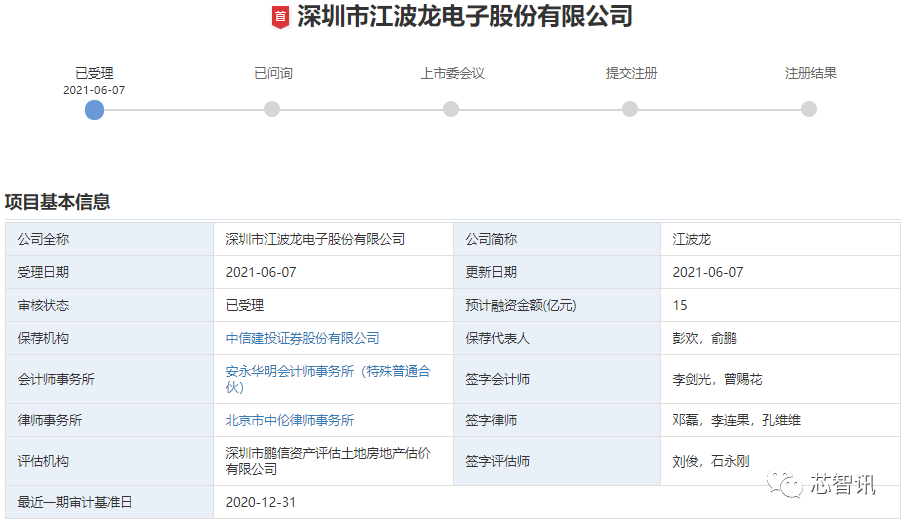Screen dimensions: 905x525
Task: Click the 最近一期审计基准日 label cell
Action: click(x=110, y=502)
